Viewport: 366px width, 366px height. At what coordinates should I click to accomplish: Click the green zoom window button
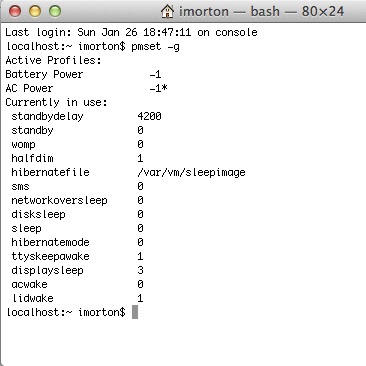[x=55, y=11]
